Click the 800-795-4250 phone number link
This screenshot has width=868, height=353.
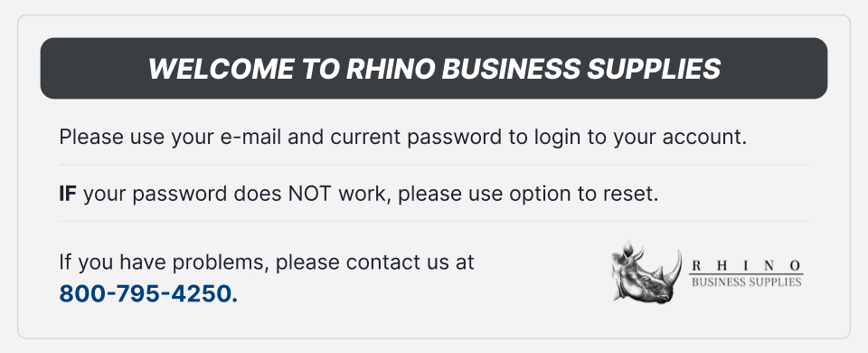click(148, 293)
